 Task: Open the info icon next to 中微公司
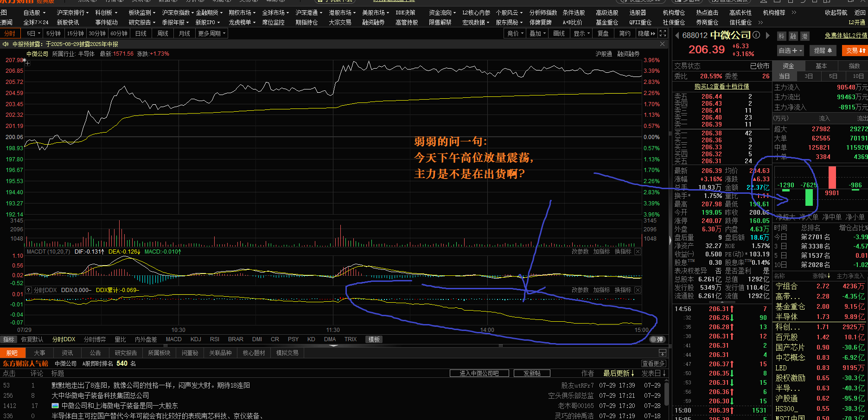click(x=756, y=35)
